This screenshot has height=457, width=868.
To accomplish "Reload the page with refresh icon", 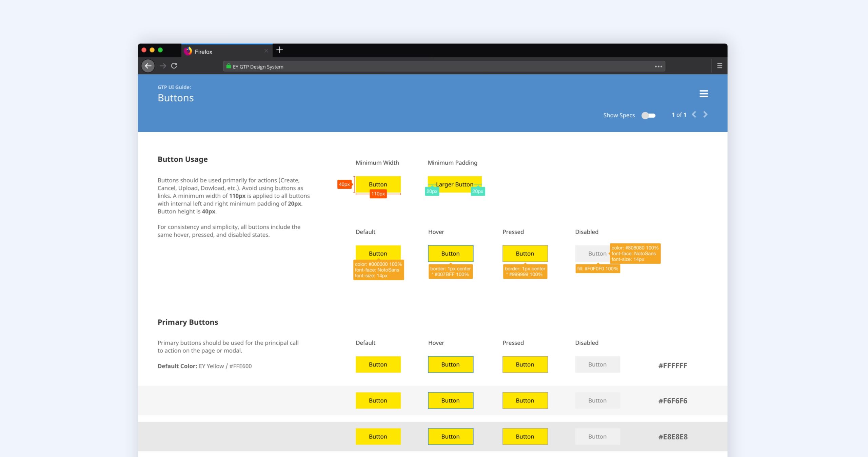I will [x=174, y=66].
